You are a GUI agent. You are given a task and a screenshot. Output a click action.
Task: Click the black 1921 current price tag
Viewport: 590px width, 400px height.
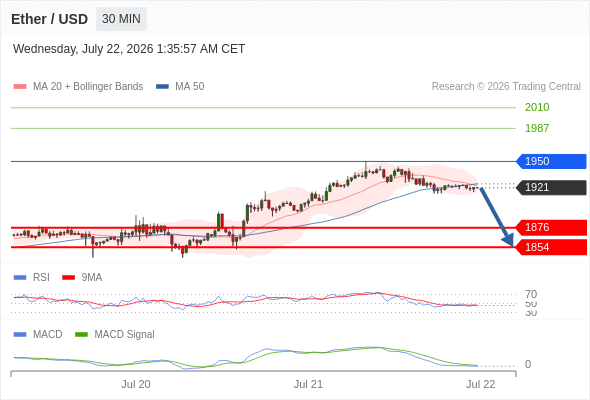click(551, 187)
